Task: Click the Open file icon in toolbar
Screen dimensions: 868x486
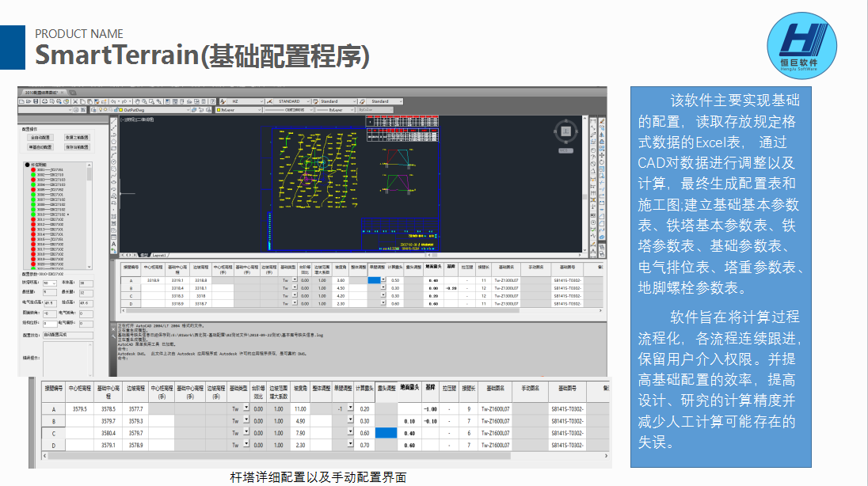Action: coord(29,101)
